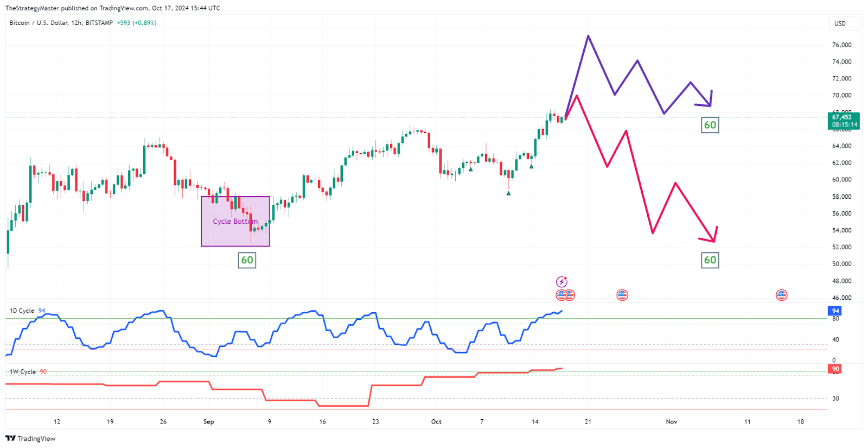This screenshot has width=868, height=448.
Task: Click the 30 level on the 1W Cycle axis
Action: [835, 398]
